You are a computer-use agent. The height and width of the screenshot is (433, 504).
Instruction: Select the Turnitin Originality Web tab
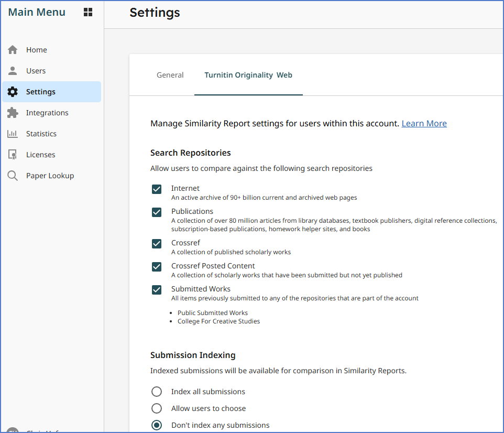tap(248, 75)
